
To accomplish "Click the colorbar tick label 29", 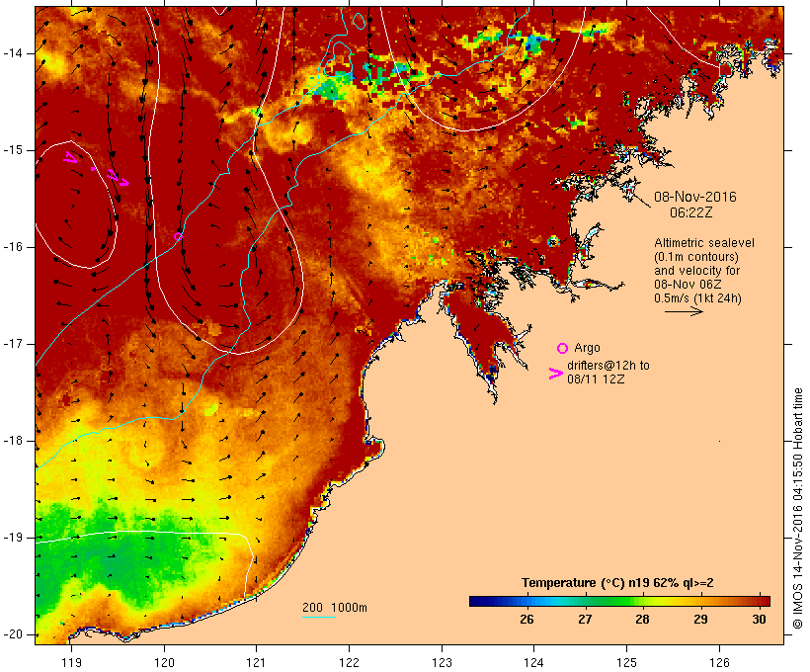I will (x=700, y=620).
